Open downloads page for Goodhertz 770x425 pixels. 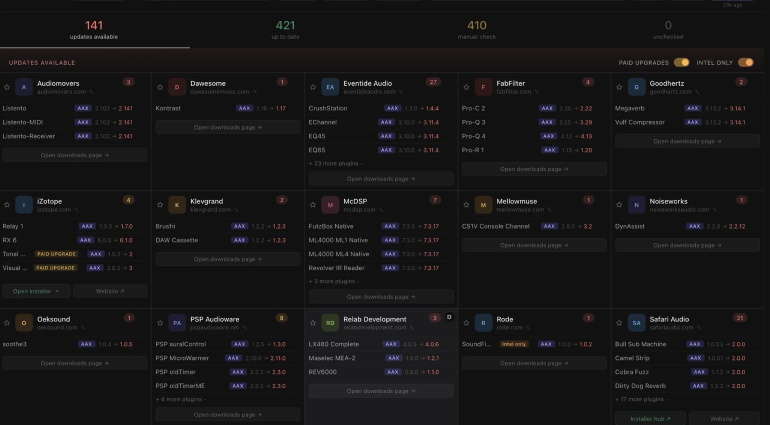[688, 142]
